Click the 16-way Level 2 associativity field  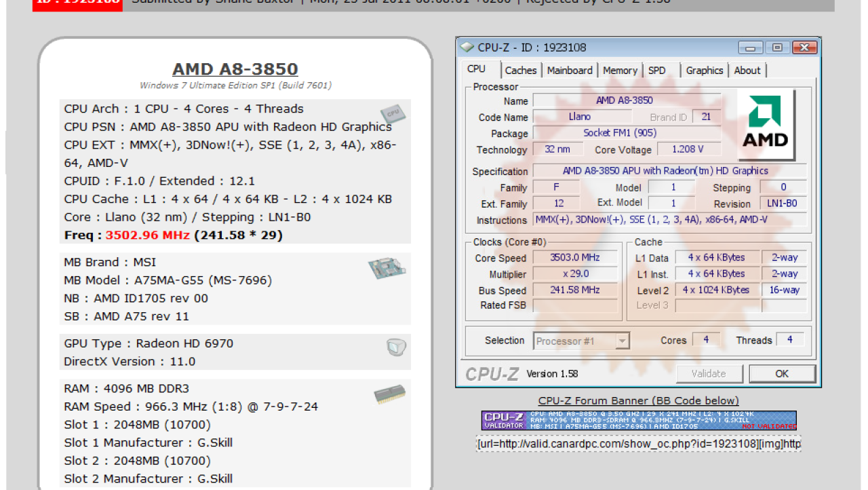(x=785, y=290)
